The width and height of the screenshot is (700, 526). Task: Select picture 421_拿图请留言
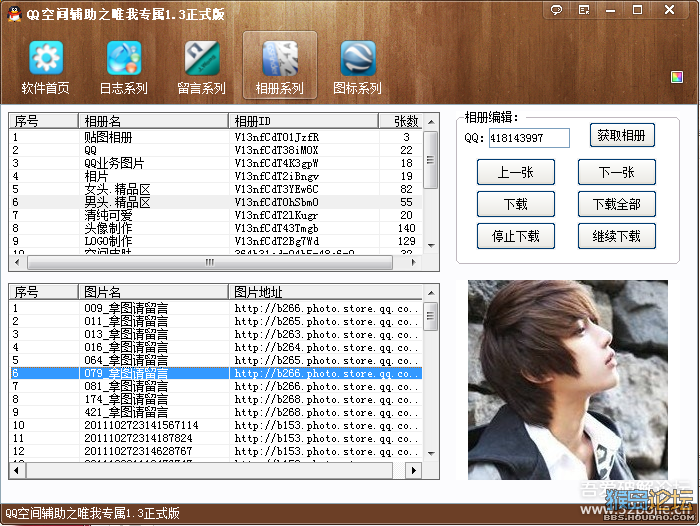click(x=216, y=412)
